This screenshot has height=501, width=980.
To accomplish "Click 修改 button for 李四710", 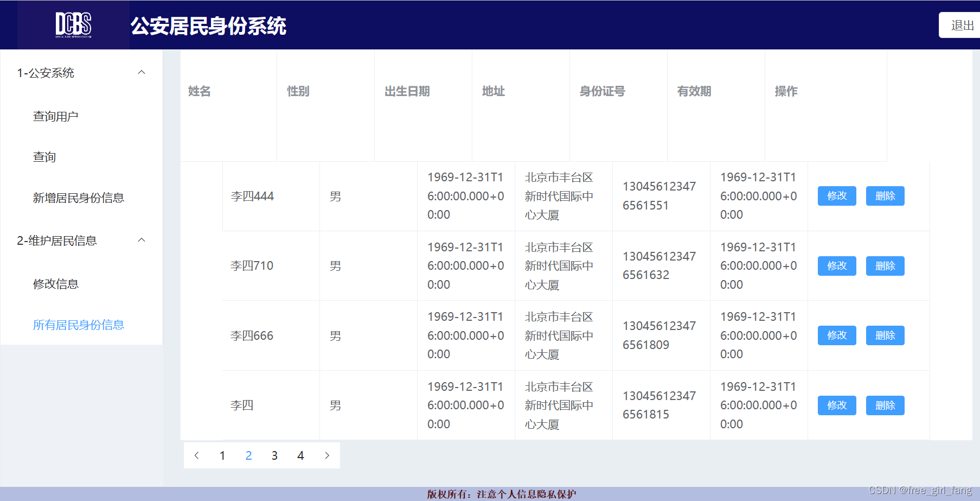I will [837, 266].
